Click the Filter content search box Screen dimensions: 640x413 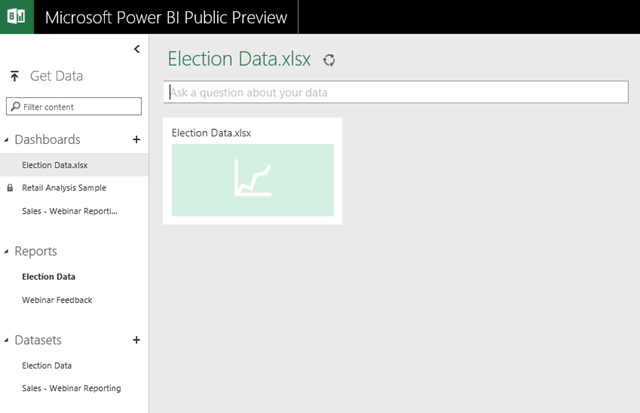(75, 107)
